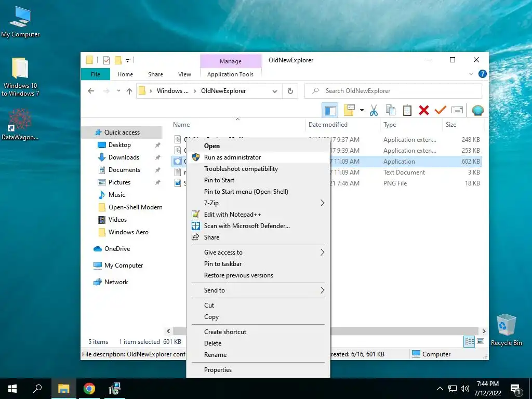Go back with the left arrow

tap(91, 91)
